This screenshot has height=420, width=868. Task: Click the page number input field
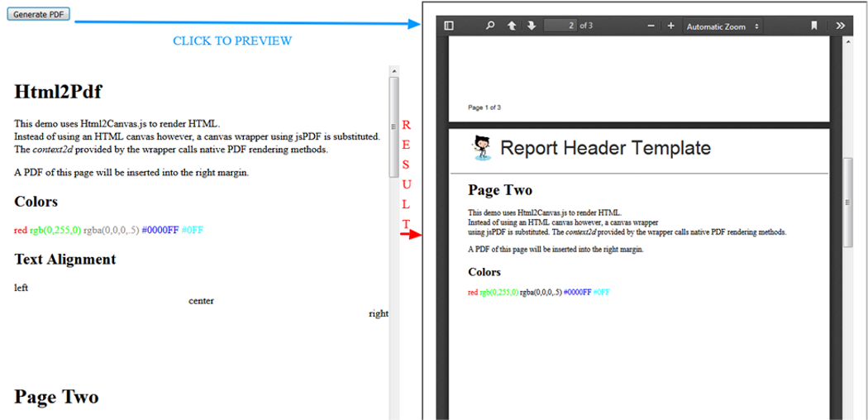point(560,26)
